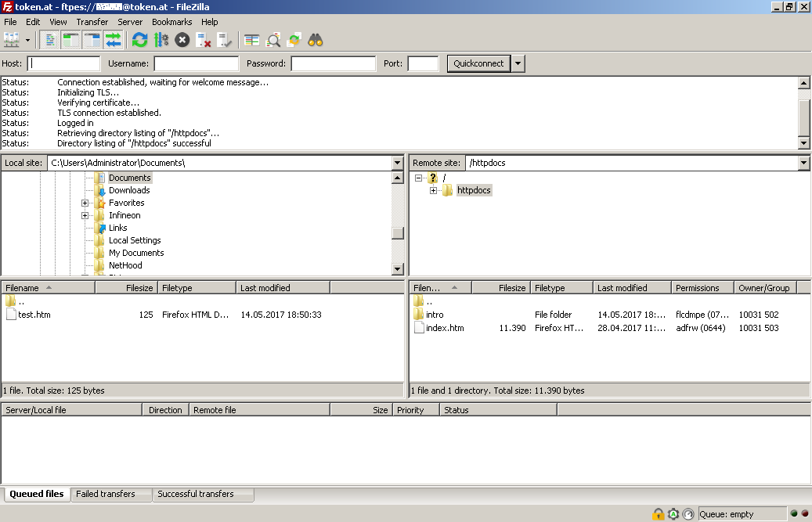Screen dimensions: 812x522
Task: Open the Quickconnect history dropdown arrow
Action: 518,63
